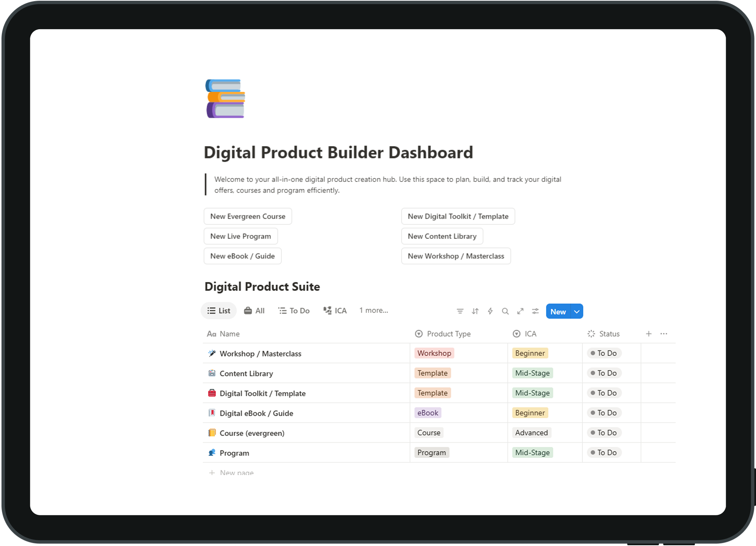Click the Workshop tag in first row
Image resolution: width=756 pixels, height=546 pixels.
click(x=434, y=353)
